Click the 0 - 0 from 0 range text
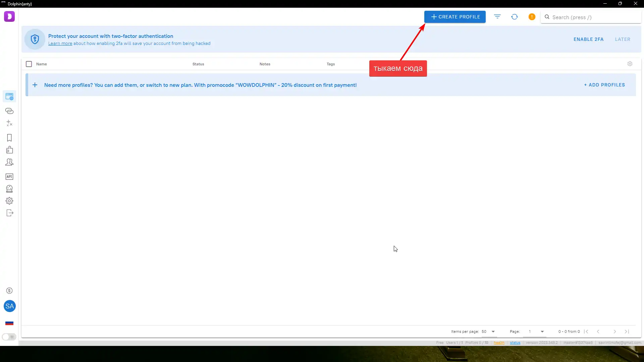Viewport: 644px width, 362px height. [569, 331]
